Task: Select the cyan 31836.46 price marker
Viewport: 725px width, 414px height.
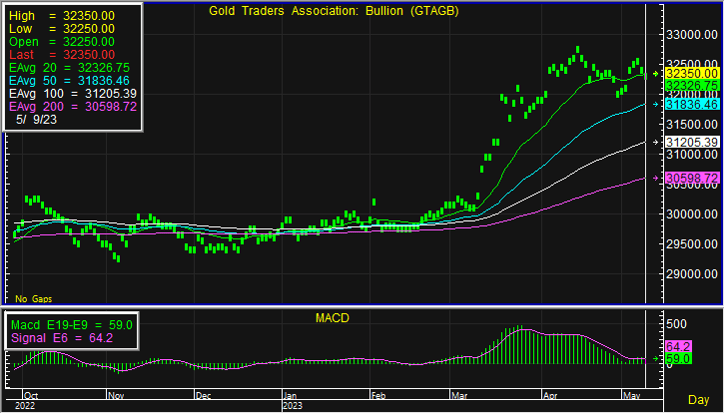Action: (691, 104)
